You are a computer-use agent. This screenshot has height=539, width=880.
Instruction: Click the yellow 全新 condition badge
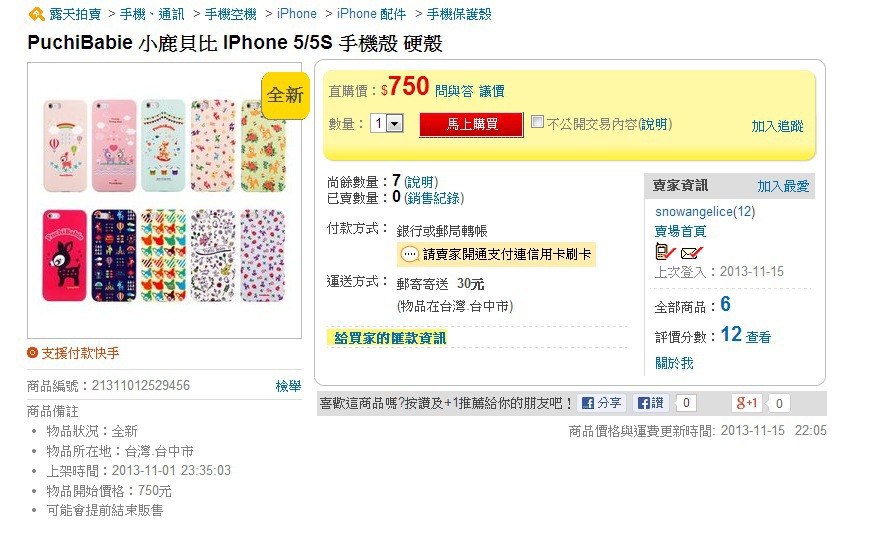click(x=285, y=95)
